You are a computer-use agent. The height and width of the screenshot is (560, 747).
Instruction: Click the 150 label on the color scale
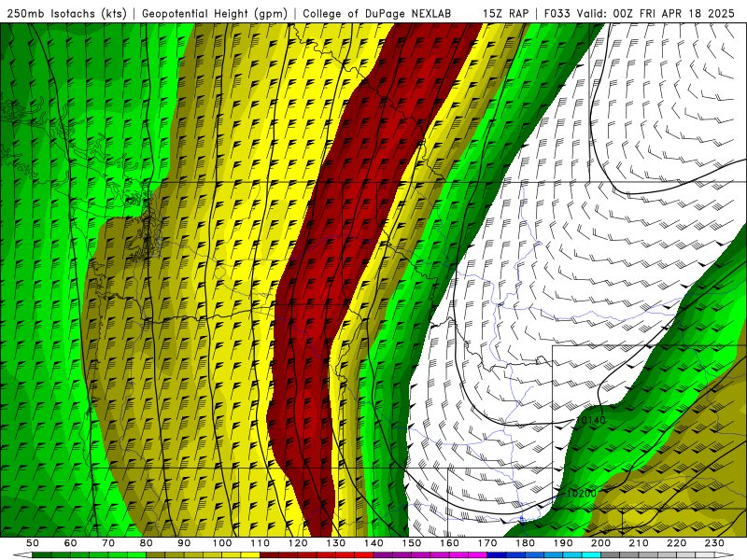[412, 543]
